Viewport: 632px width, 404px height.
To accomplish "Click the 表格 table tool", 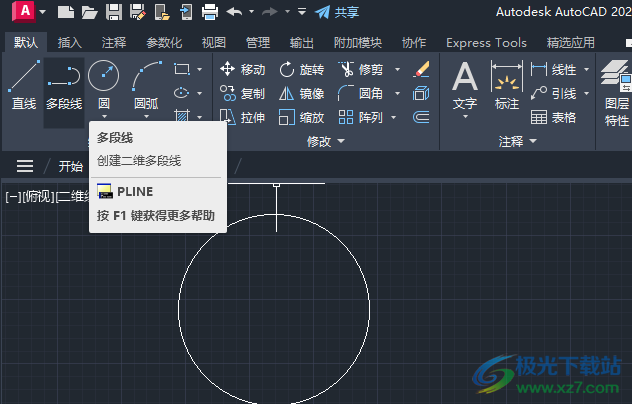I will click(554, 117).
